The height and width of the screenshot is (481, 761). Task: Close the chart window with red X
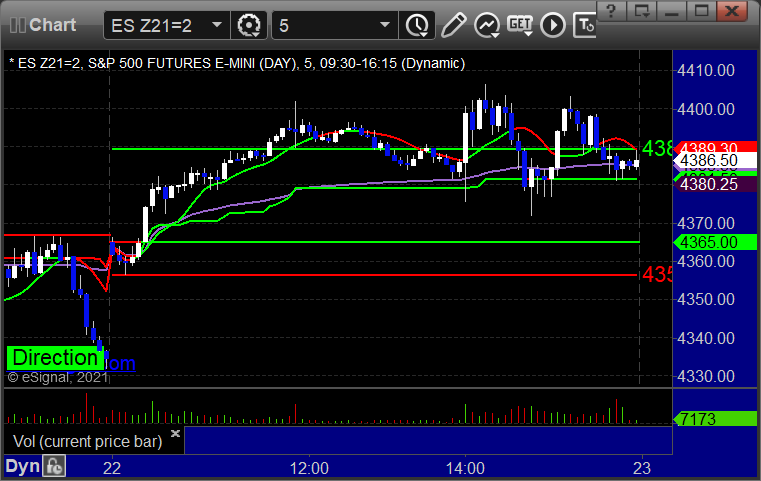[x=732, y=11]
